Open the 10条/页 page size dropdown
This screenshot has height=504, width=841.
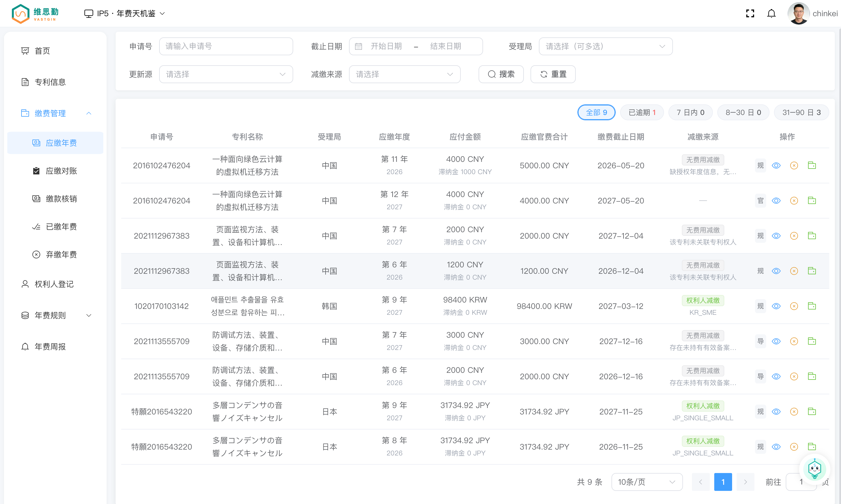pyautogui.click(x=646, y=482)
